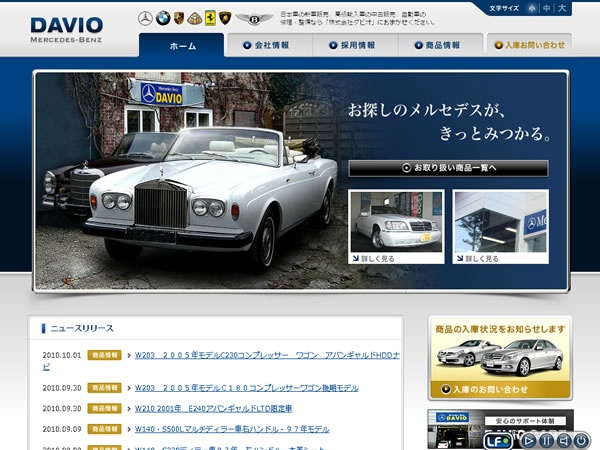Select the ホーム tab
Image resolution: width=600 pixels, height=450 pixels.
click(x=182, y=45)
